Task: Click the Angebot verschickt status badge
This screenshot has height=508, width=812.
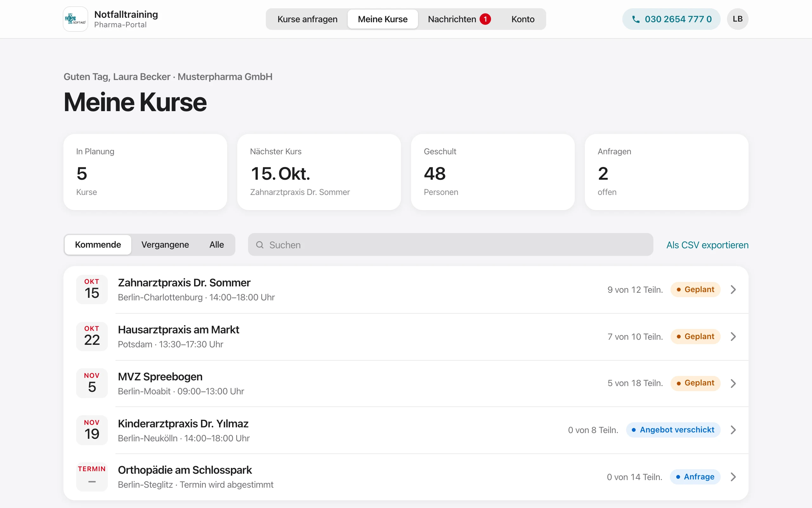Action: point(673,430)
